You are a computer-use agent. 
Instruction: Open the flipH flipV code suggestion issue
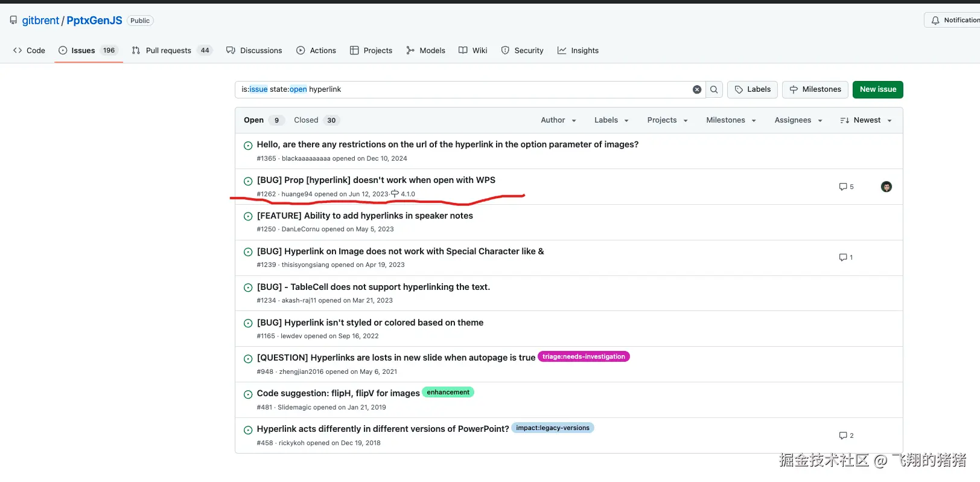[339, 393]
